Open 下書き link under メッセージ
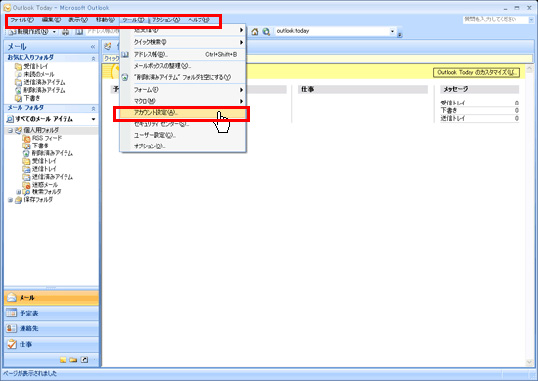The height and width of the screenshot is (381, 538). (x=449, y=110)
